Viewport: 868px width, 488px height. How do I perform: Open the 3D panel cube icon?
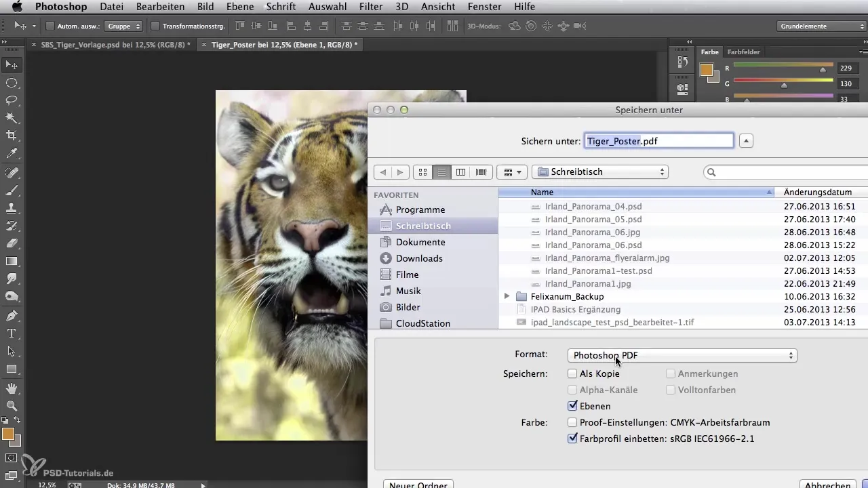tap(683, 88)
